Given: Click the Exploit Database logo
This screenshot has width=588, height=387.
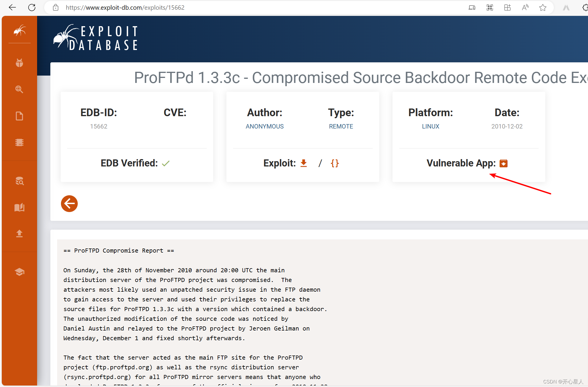Looking at the screenshot, I should 96,38.
